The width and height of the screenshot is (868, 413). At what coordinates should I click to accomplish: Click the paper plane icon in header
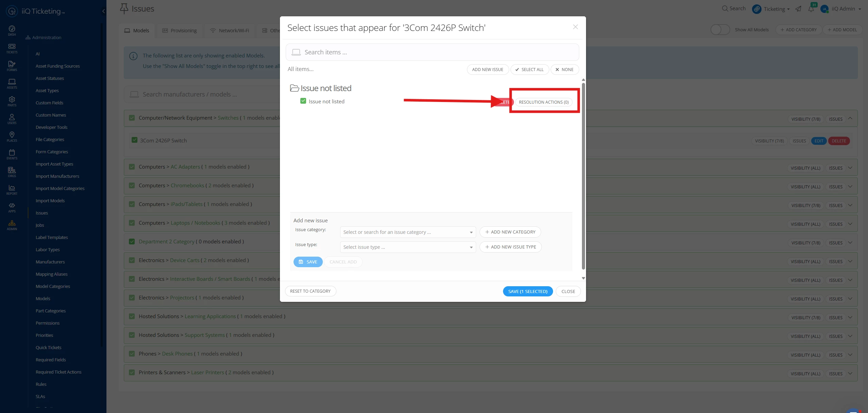click(798, 9)
